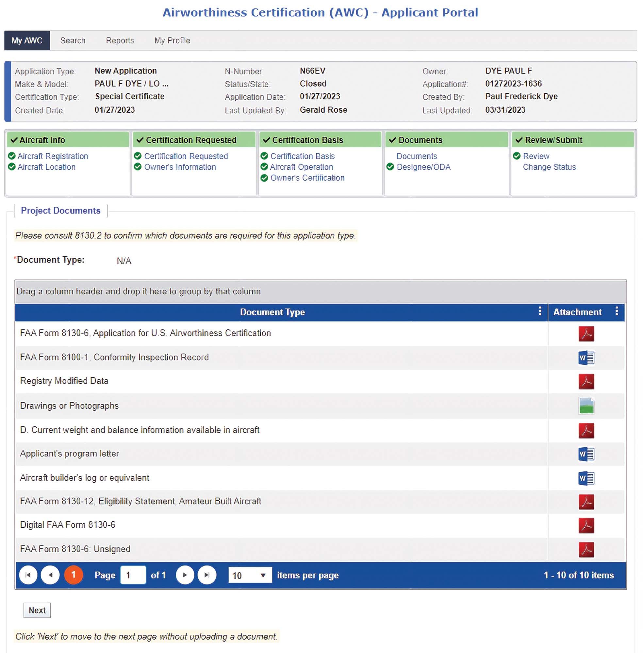Click green check next to Designee/ODA
This screenshot has width=644, height=653.
click(x=390, y=167)
